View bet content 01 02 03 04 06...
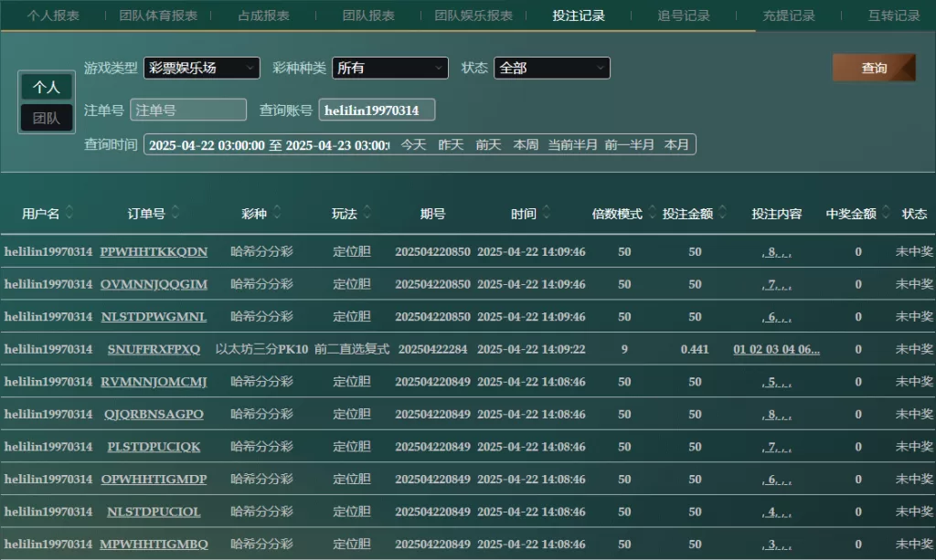The height and width of the screenshot is (560, 936). 776,350
